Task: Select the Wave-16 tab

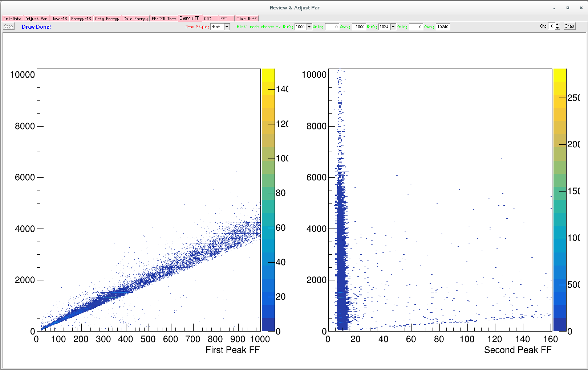Action: pyautogui.click(x=59, y=19)
